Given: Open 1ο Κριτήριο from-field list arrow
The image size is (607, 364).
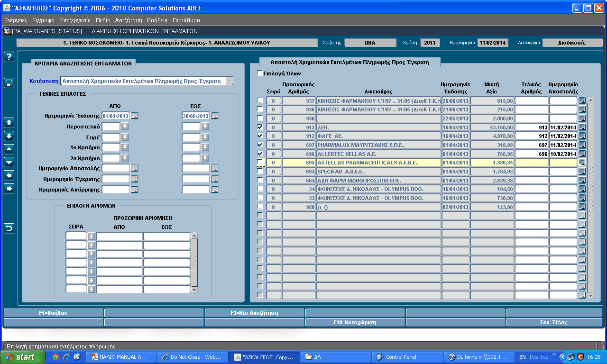Looking at the screenshot, I should (x=125, y=148).
